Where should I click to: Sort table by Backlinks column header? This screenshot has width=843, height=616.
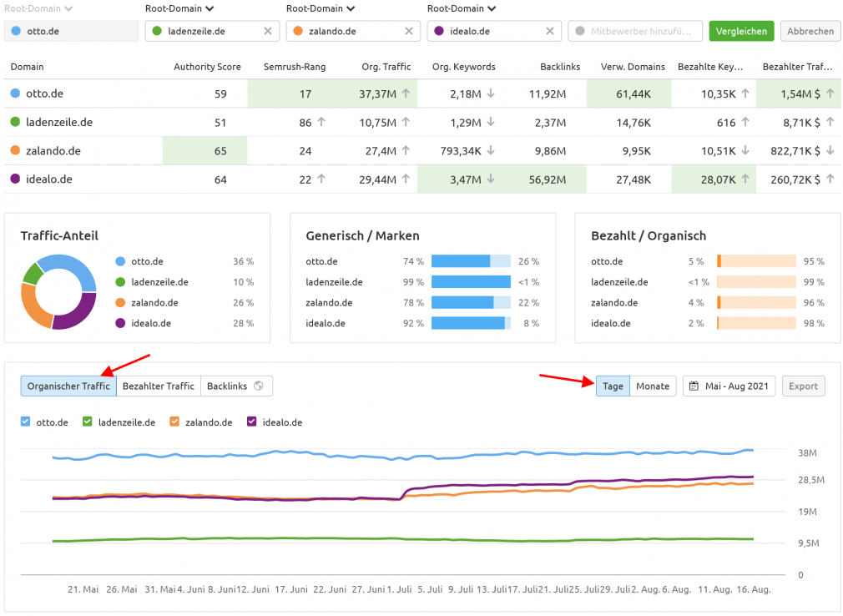click(x=560, y=67)
